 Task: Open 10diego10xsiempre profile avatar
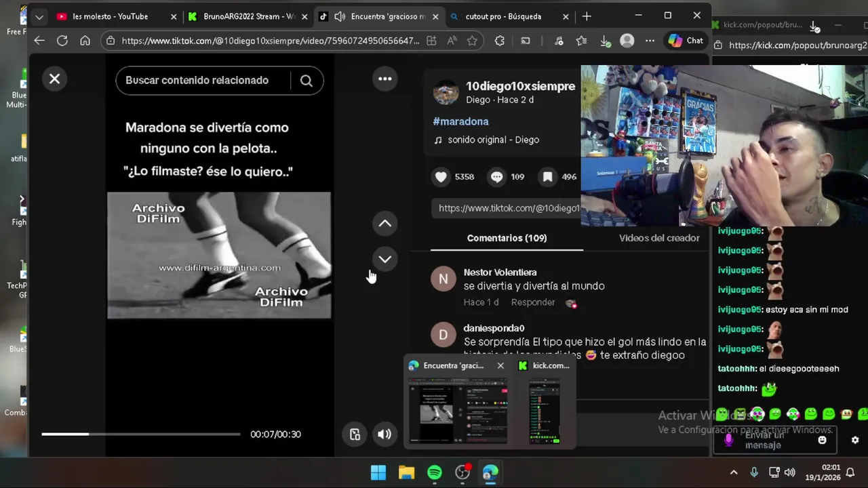[x=446, y=92]
